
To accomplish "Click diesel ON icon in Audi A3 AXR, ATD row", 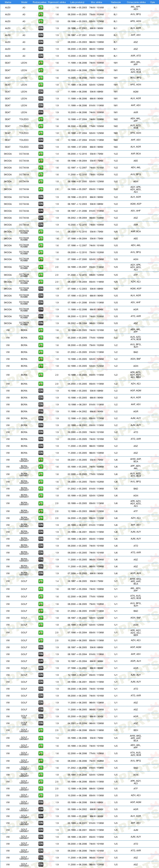I will [x=40, y=56].
